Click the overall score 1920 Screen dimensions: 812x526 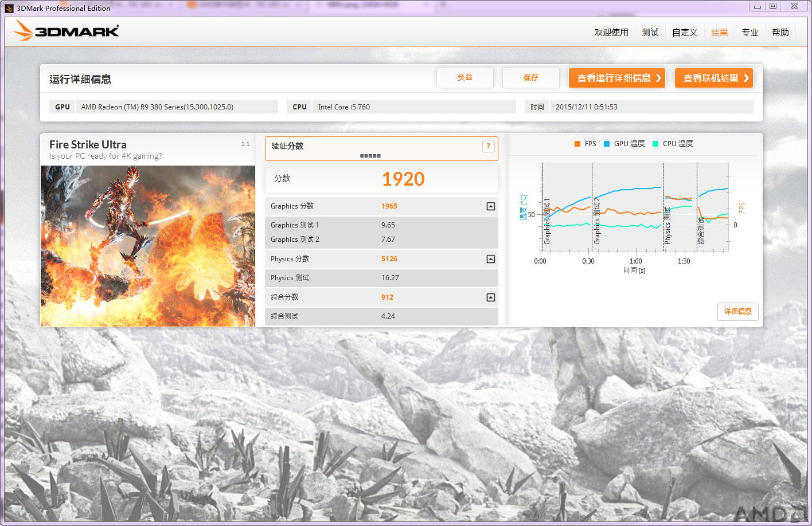403,179
